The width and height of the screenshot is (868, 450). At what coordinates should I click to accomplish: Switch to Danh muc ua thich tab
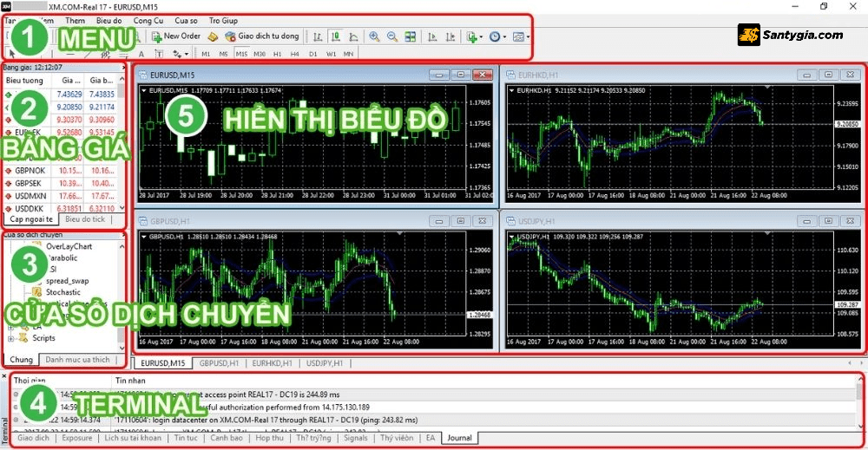click(77, 360)
